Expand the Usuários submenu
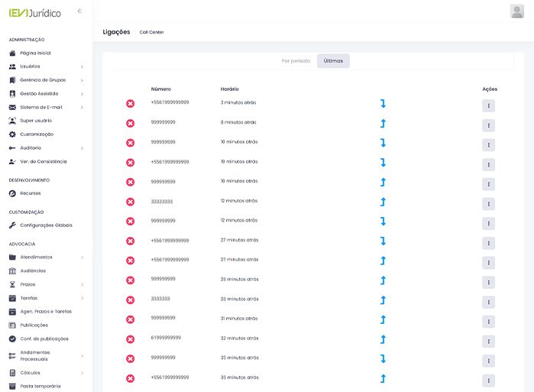534x392 pixels. [x=82, y=66]
